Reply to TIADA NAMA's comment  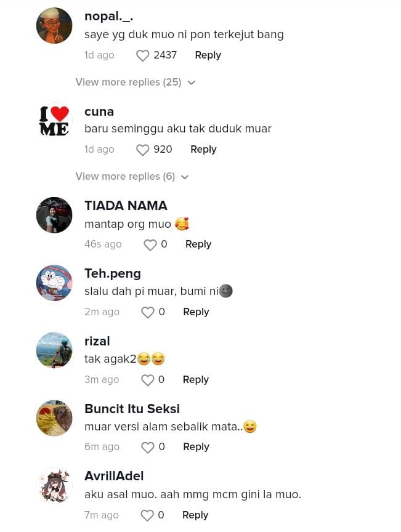coord(198,244)
